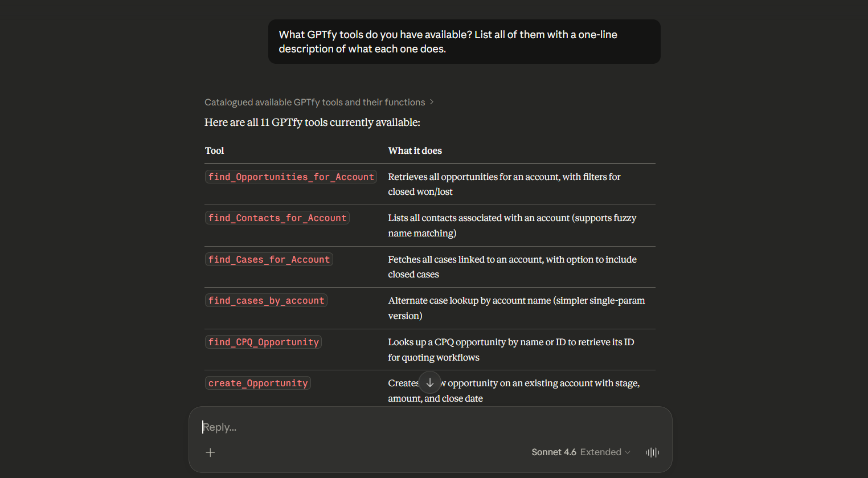Open the Sonnet 4.6 model selector
Viewport: 868px width, 478px height.
[554, 452]
